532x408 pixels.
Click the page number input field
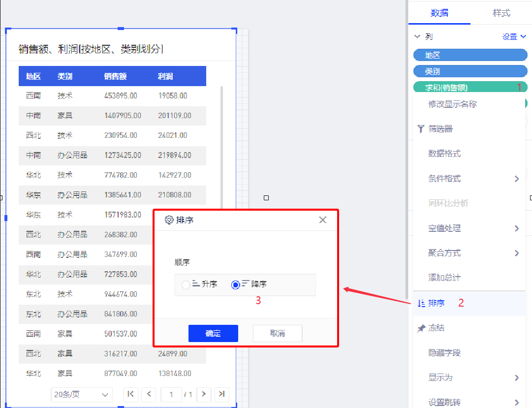[x=172, y=394]
